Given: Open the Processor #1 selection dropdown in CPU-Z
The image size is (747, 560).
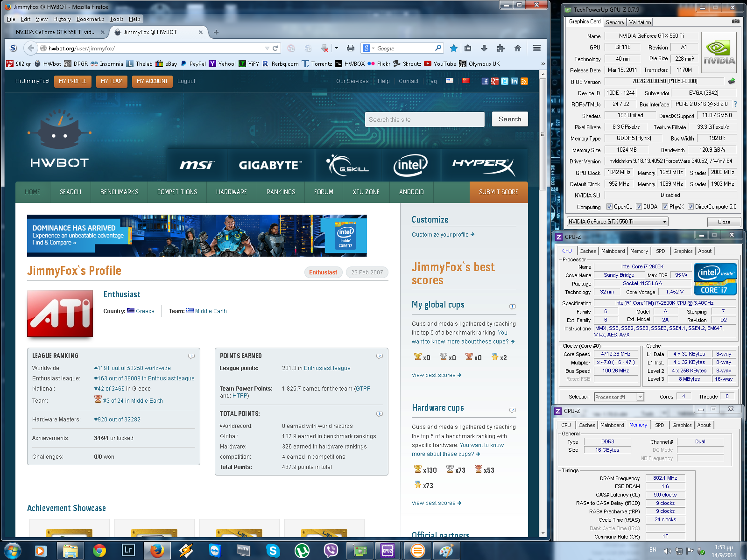Looking at the screenshot, I should click(x=619, y=397).
